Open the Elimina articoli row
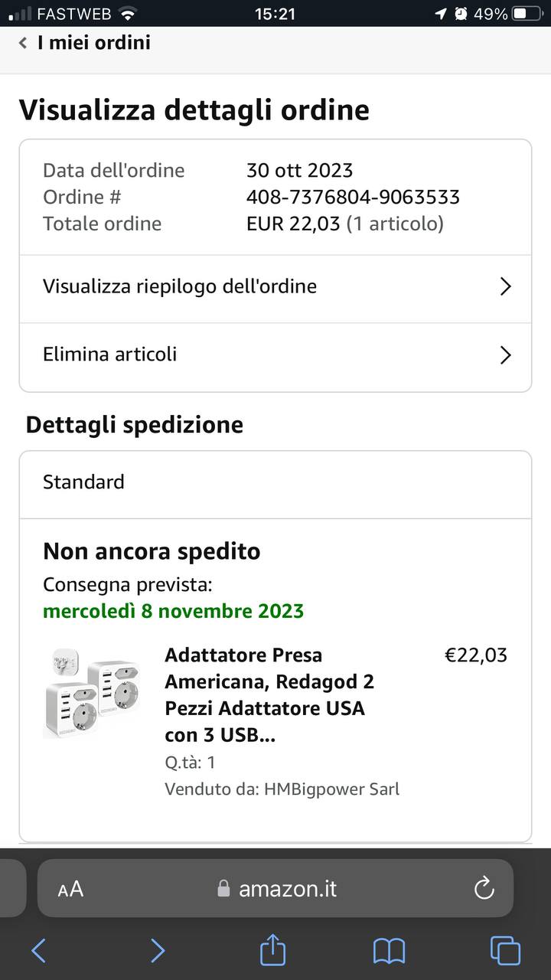The width and height of the screenshot is (551, 980). point(110,354)
